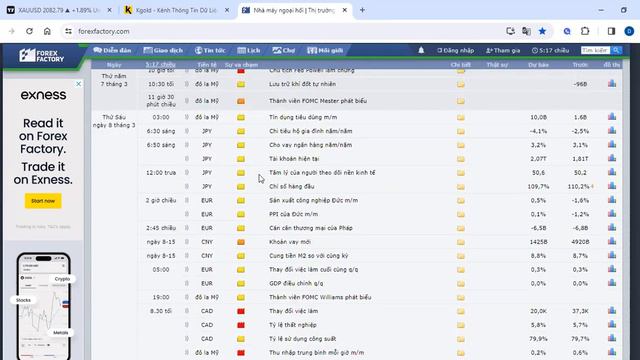Image resolution: width=640 pixels, height=360 pixels.
Task: Open detail folder for PPI của Đức m/m
Action: pyautogui.click(x=460, y=214)
